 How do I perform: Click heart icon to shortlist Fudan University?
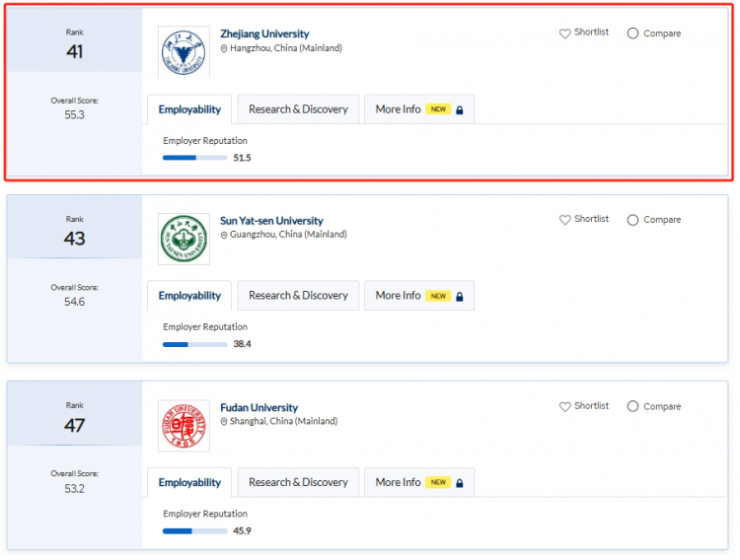click(565, 406)
